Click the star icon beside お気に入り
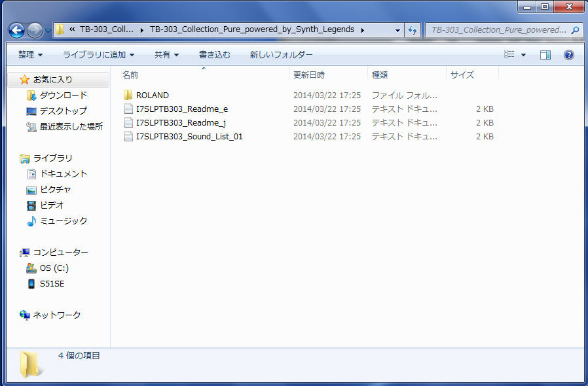The height and width of the screenshot is (386, 588). tap(24, 79)
